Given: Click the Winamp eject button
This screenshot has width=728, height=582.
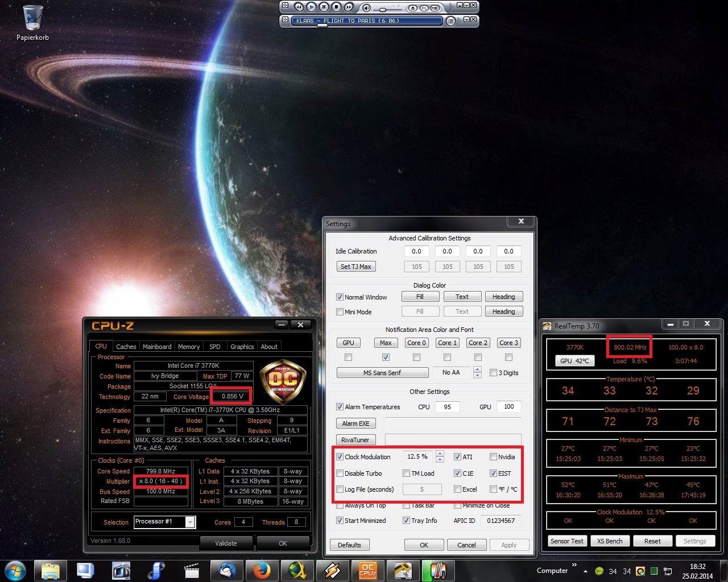Looking at the screenshot, I should [413, 8].
